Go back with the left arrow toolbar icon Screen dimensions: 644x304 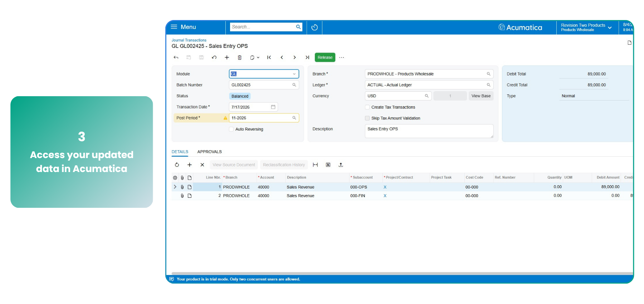(x=176, y=57)
